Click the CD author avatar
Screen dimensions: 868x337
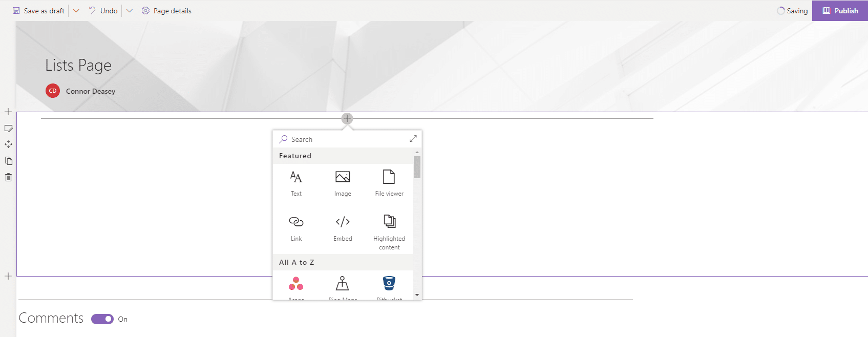53,91
